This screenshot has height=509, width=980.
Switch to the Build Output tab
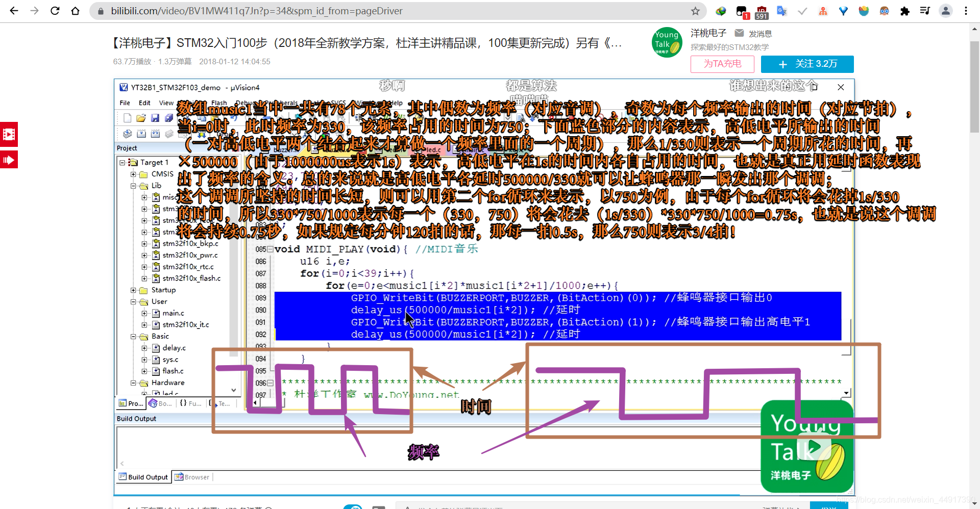(143, 477)
